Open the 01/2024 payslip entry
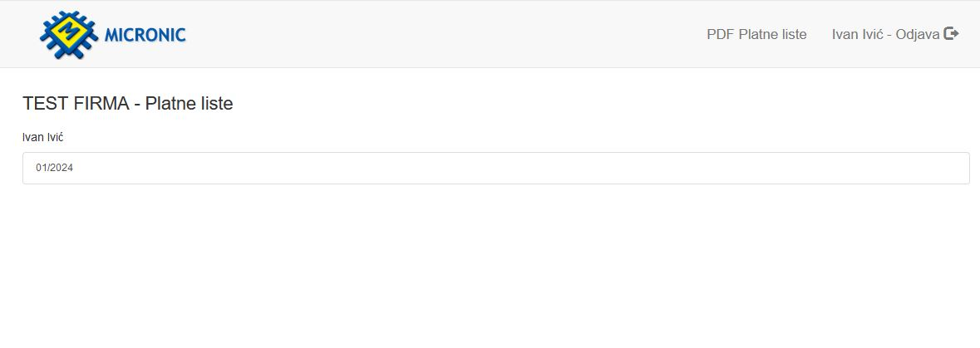The width and height of the screenshot is (980, 348). tap(495, 168)
